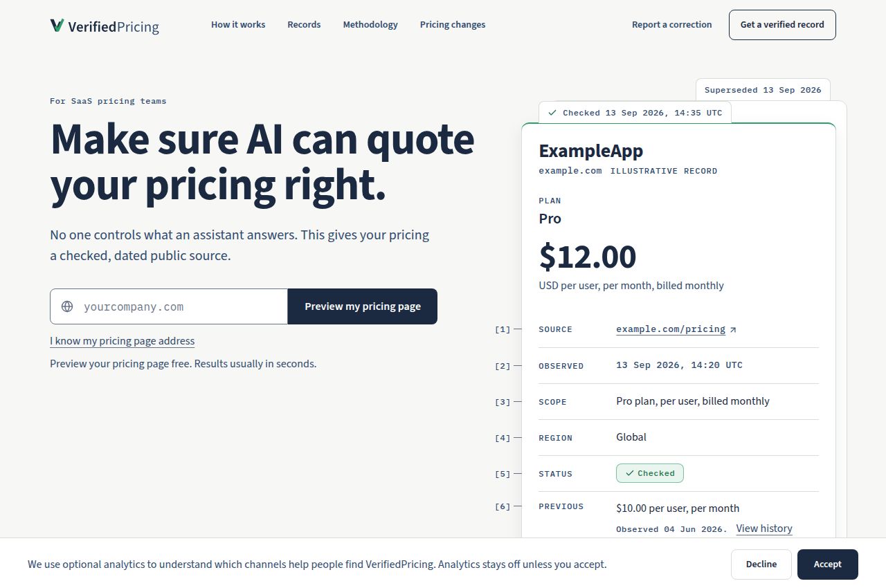This screenshot has height=588, width=886.
Task: Click annotation marker [1] beside Source
Action: pyautogui.click(x=503, y=330)
